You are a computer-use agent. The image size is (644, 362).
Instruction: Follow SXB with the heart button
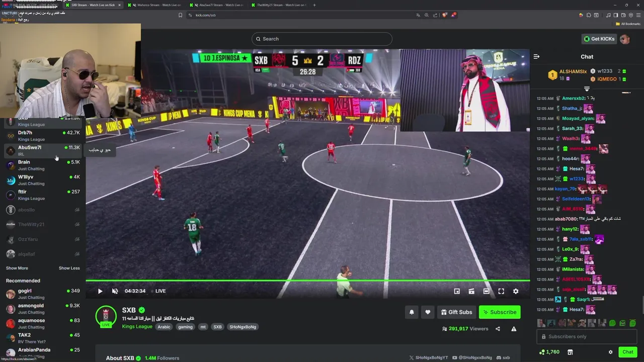[428, 312]
